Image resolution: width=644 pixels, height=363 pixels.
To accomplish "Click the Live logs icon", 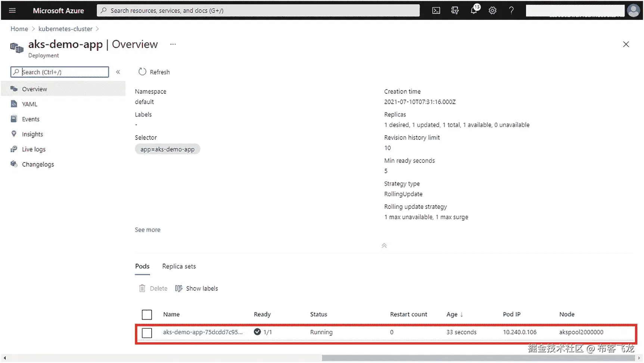I will click(14, 149).
